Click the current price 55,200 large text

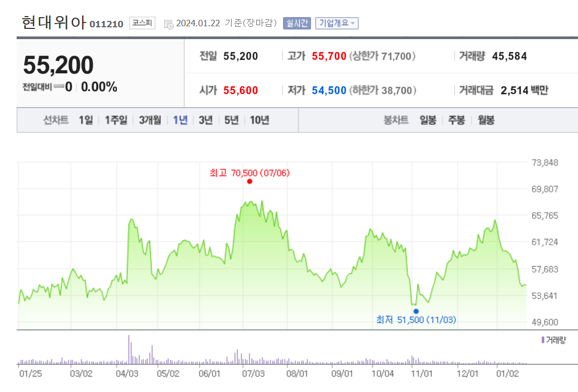pos(58,65)
